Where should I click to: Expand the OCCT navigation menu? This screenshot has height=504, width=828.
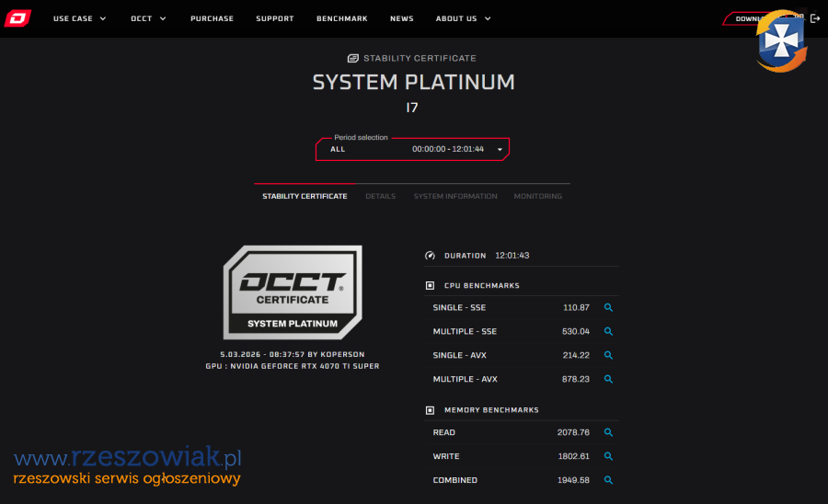click(148, 18)
